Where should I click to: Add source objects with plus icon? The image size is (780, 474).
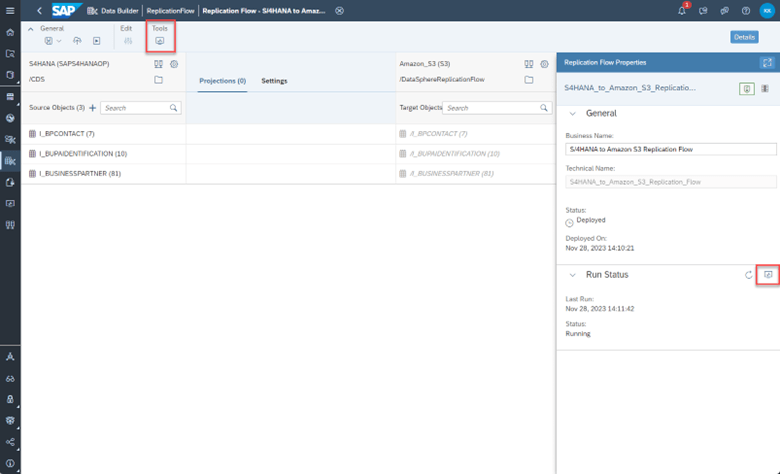(93, 108)
